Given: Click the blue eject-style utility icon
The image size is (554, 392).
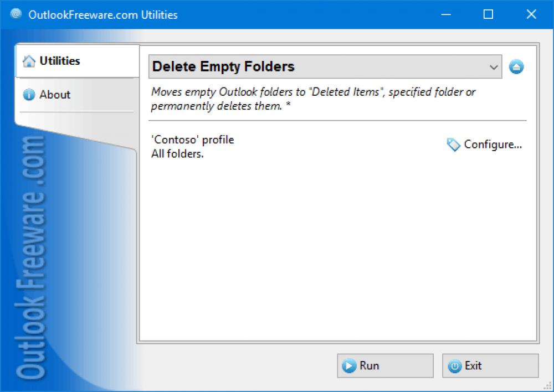Looking at the screenshot, I should 516,66.
